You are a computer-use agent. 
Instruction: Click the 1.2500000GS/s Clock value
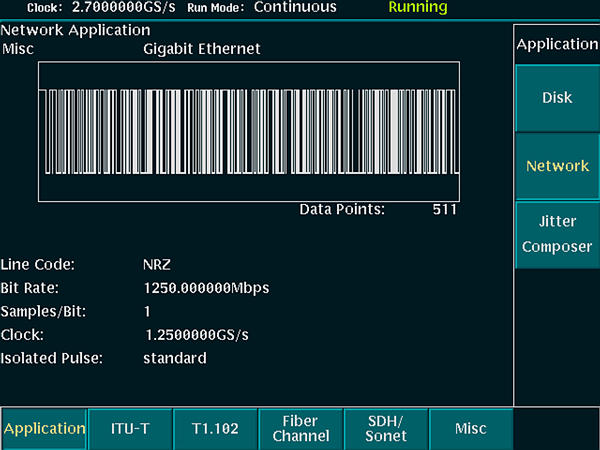click(x=196, y=335)
